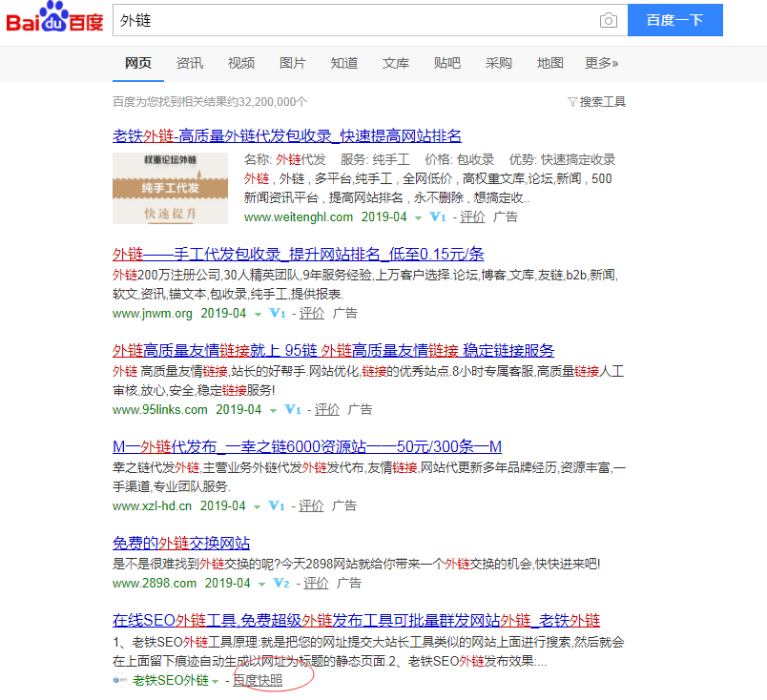Image resolution: width=767 pixels, height=700 pixels.
Task: Switch to the 地图 tab
Action: (550, 63)
